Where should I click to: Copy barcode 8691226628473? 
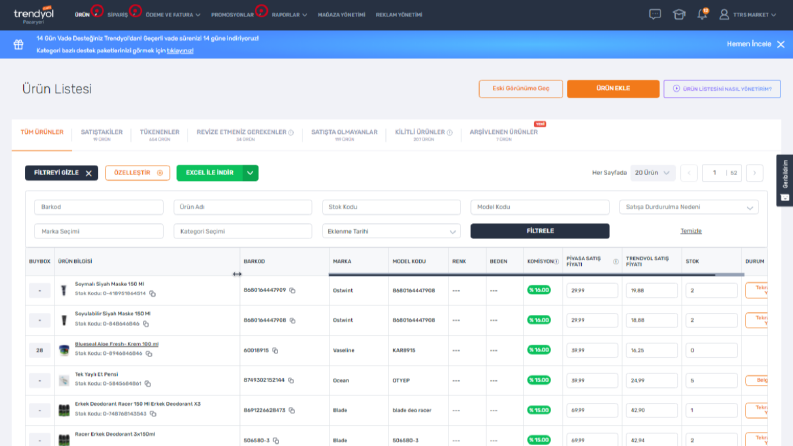[292, 410]
